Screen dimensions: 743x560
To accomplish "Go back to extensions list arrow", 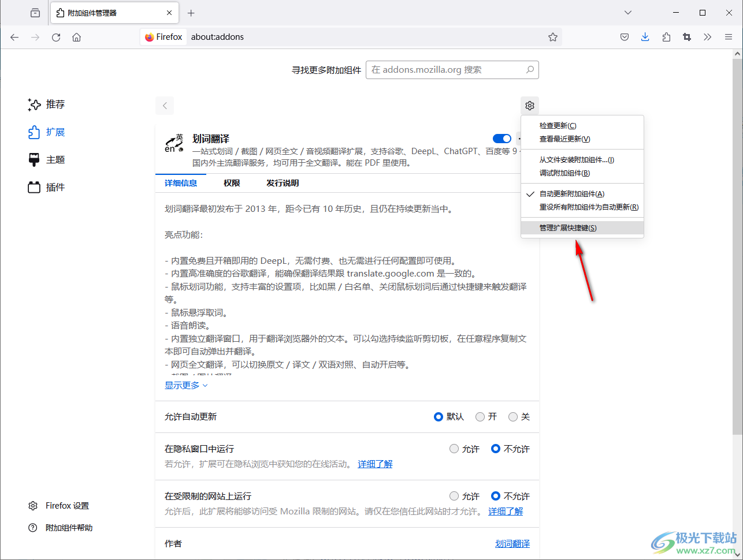I will pos(165,106).
